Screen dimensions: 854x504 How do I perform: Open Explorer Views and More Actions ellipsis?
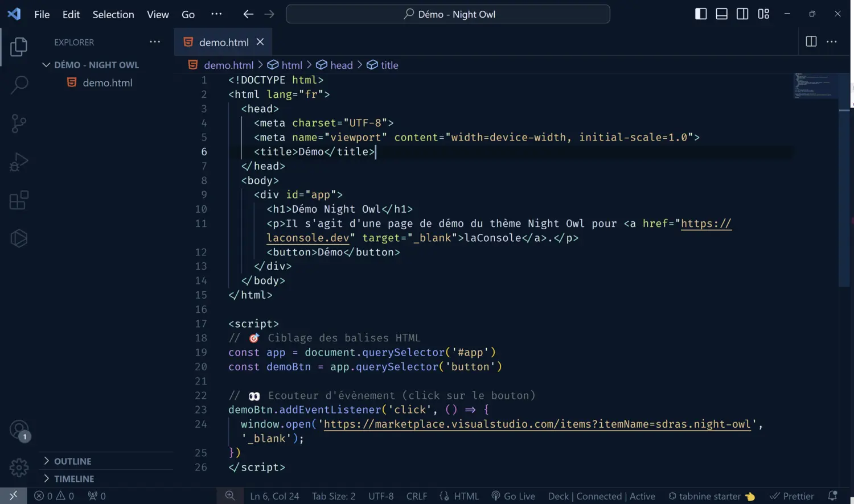point(155,42)
